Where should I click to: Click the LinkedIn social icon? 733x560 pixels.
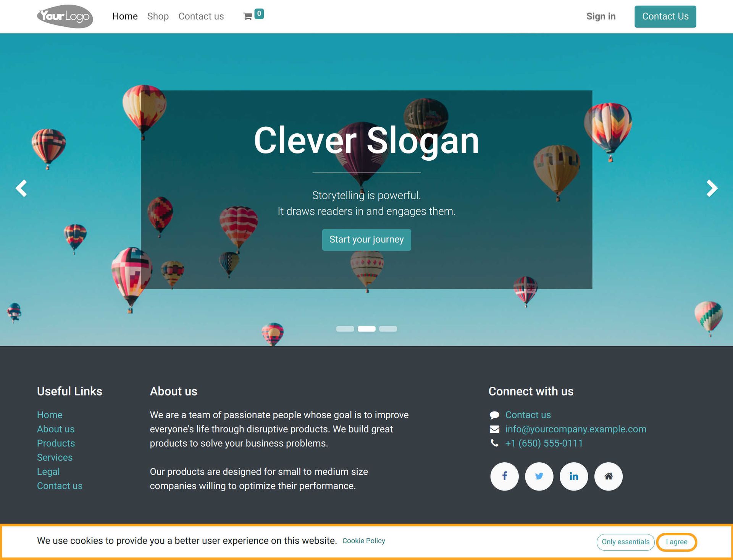(573, 476)
